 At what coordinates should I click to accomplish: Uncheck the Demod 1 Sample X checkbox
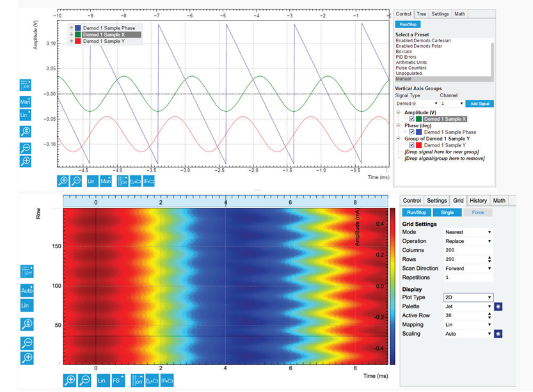[x=412, y=119]
